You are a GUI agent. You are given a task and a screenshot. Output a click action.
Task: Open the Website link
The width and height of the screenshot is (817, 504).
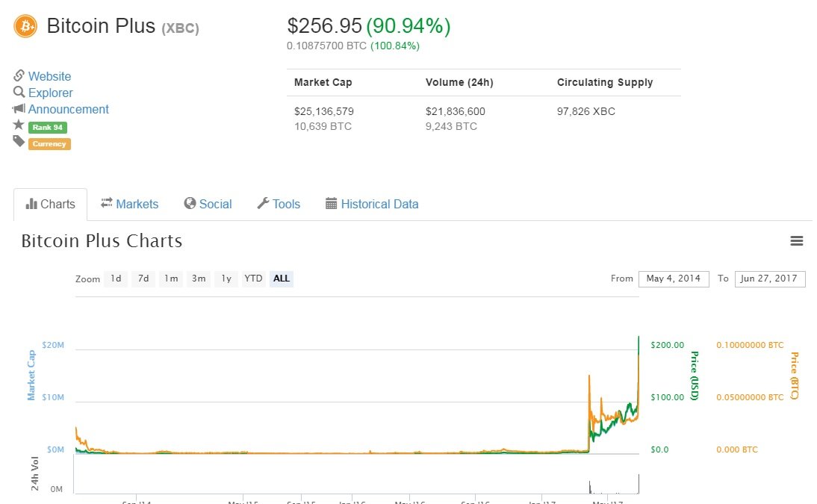click(x=49, y=76)
